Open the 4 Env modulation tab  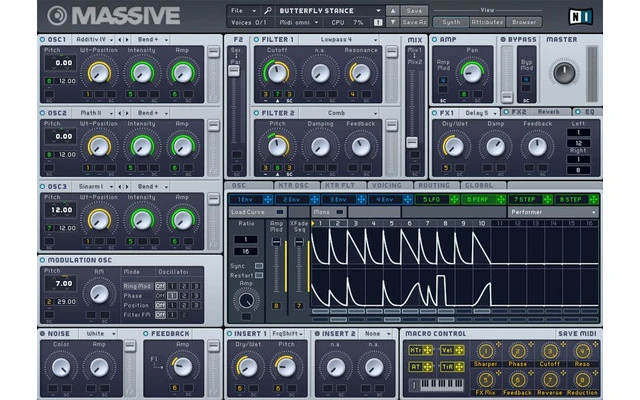point(384,199)
